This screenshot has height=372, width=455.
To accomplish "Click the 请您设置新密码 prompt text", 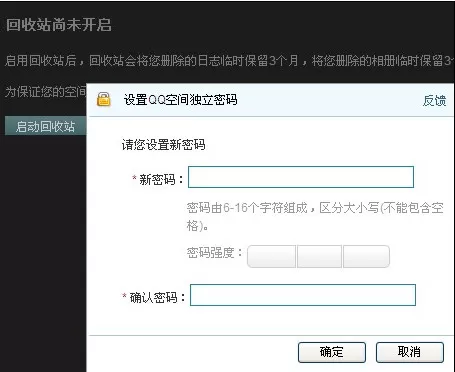I will coord(163,145).
